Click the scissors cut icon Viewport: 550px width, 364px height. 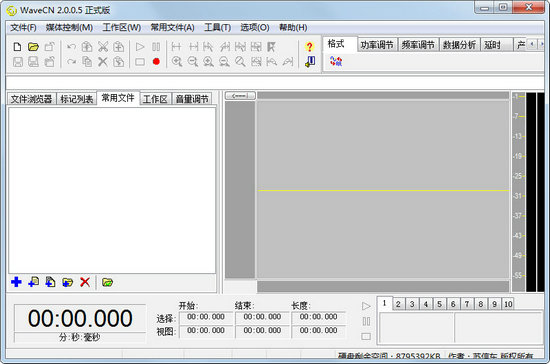coord(103,47)
